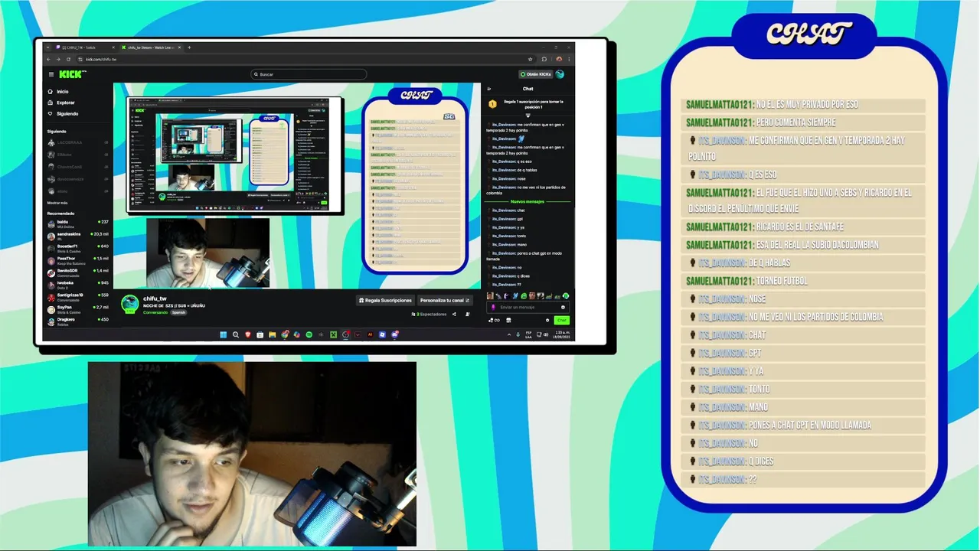Click the Regala Suscripciones button
The width and height of the screenshot is (980, 551).
click(386, 300)
